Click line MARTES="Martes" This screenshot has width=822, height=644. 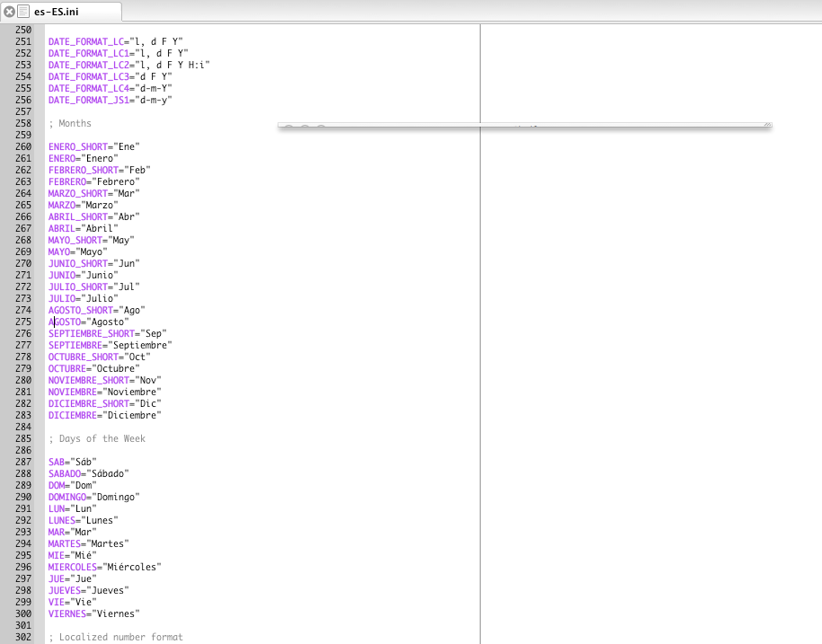[89, 544]
